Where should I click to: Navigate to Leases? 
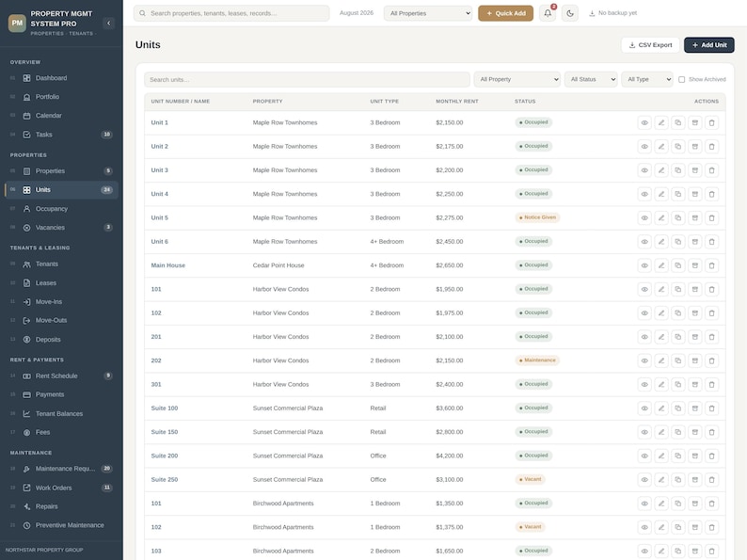point(61,283)
